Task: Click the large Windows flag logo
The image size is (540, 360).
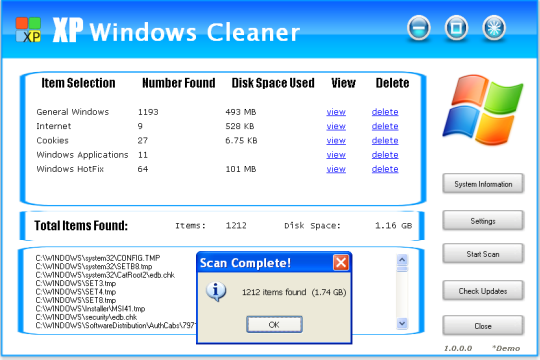Action: pyautogui.click(x=483, y=110)
